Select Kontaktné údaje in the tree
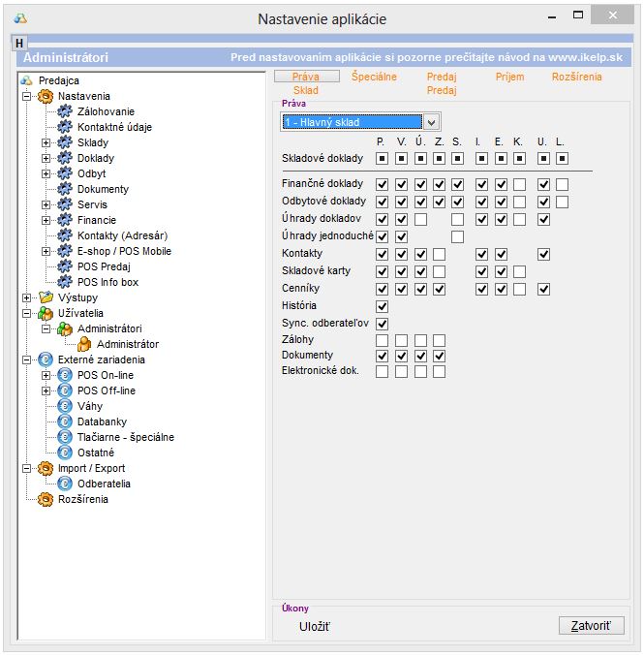 [114, 127]
